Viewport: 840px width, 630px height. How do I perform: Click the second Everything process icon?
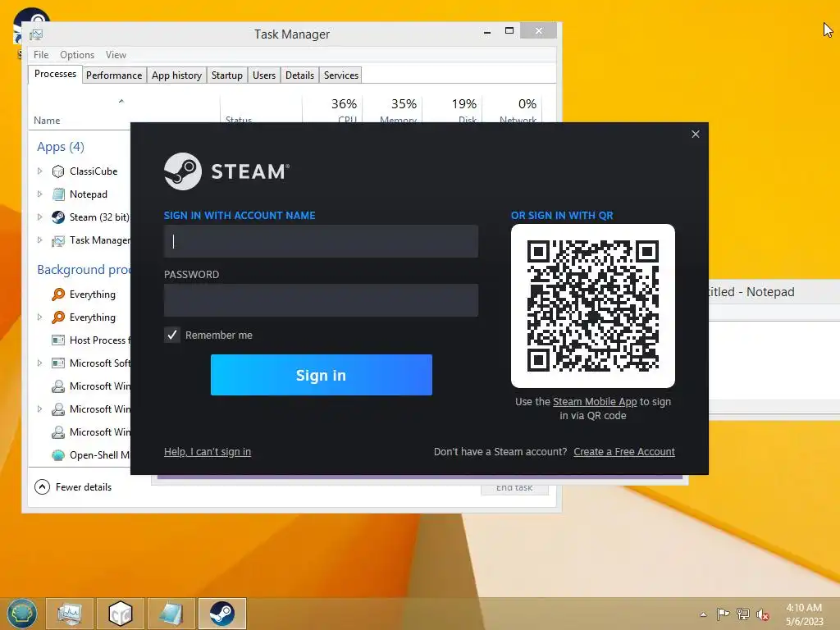[x=58, y=317]
